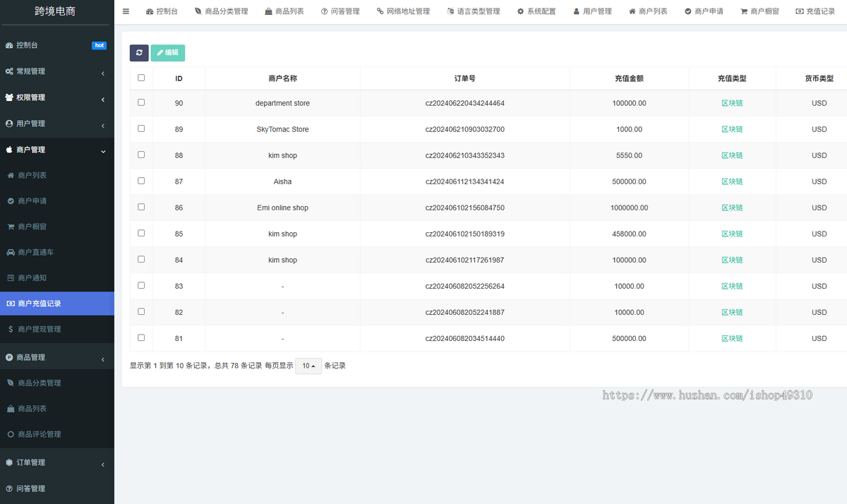The image size is (847, 504).
Task: Check the row with ID 90
Action: [141, 102]
